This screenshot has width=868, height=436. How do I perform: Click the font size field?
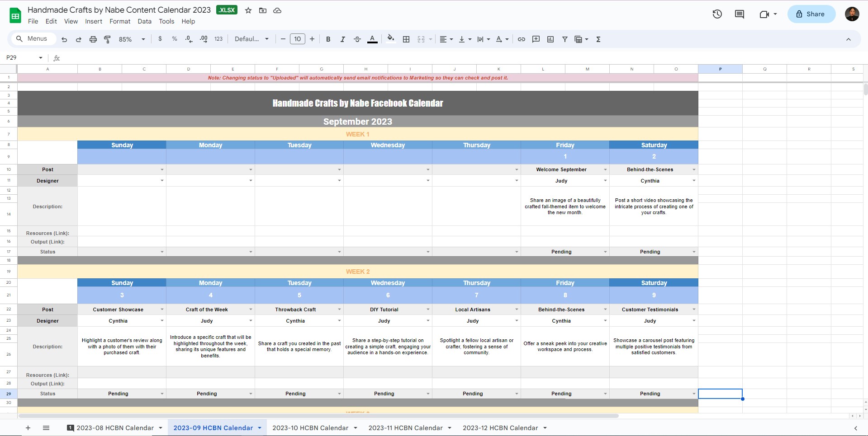298,39
